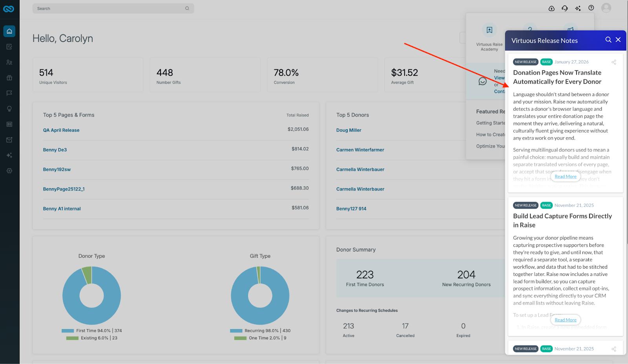Screen dimensions: 628x364
Task: Click the sparkle AI icon in top bar
Action: [578, 8]
